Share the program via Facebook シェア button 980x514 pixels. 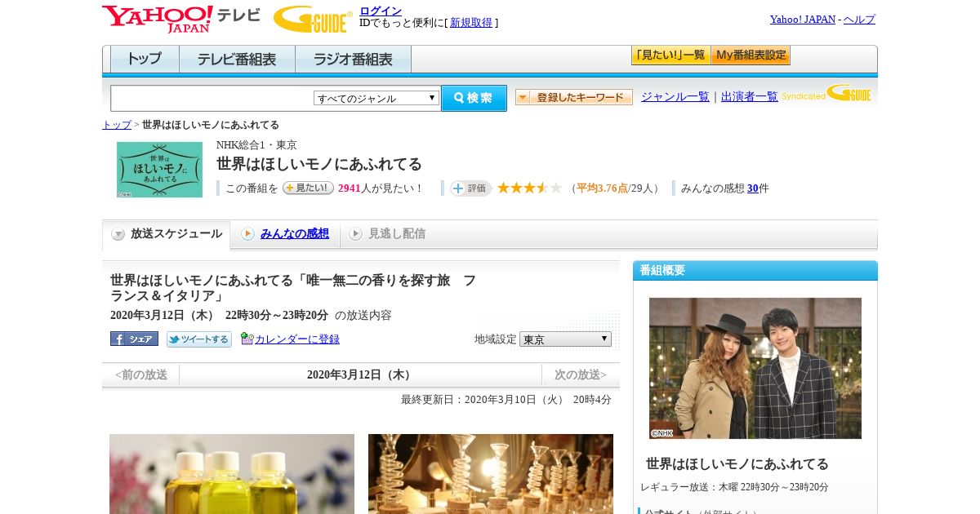click(134, 339)
